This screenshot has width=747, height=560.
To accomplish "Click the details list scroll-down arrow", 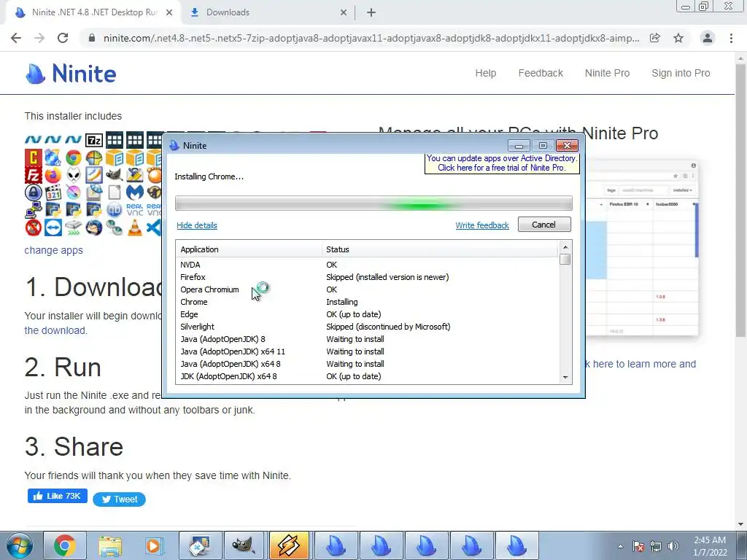I will (565, 377).
